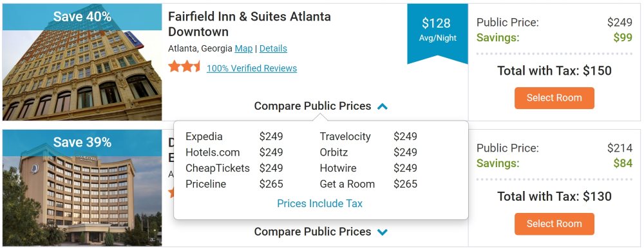Open the Map link for Atlanta, Georgia
The height and width of the screenshot is (251, 644).
243,48
